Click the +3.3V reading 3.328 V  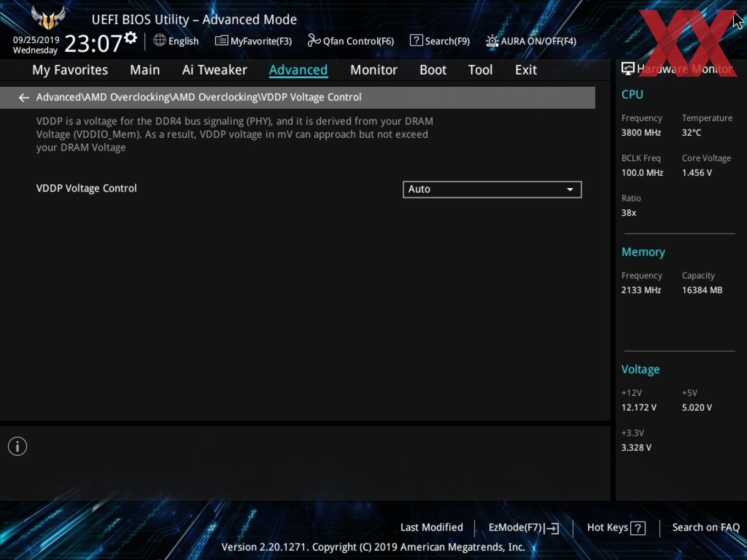coord(636,447)
